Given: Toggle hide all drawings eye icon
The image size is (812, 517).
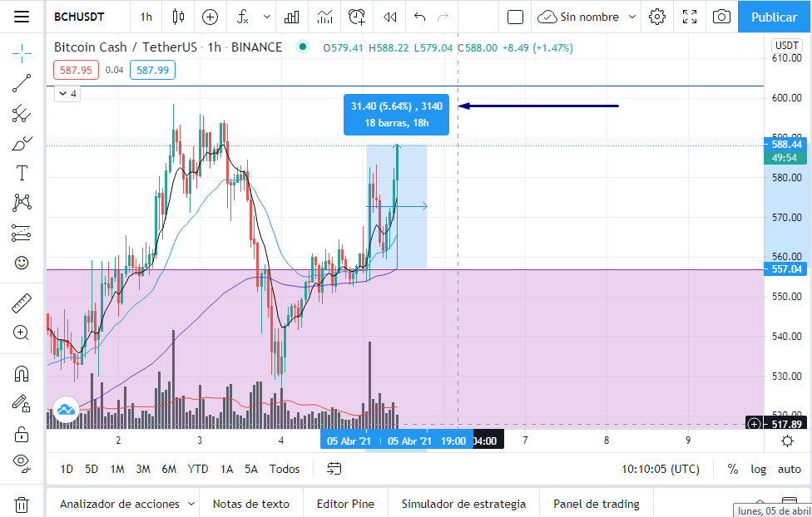Looking at the screenshot, I should point(22,463).
